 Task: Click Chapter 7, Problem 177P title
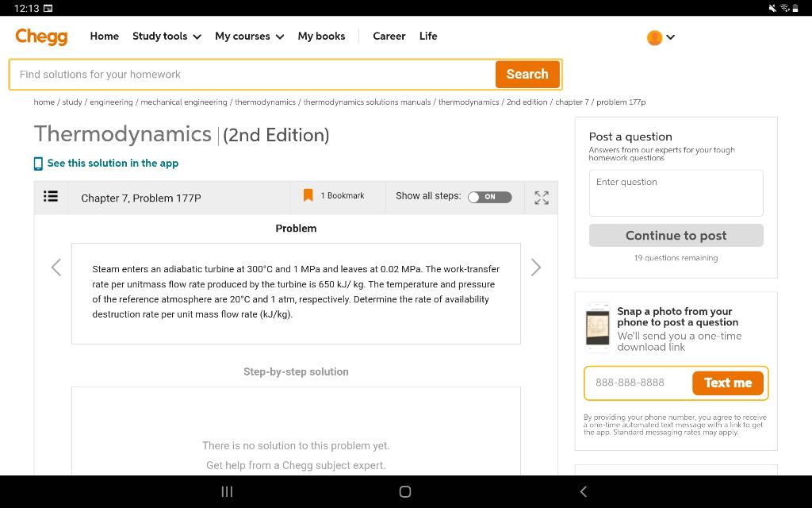coord(141,198)
